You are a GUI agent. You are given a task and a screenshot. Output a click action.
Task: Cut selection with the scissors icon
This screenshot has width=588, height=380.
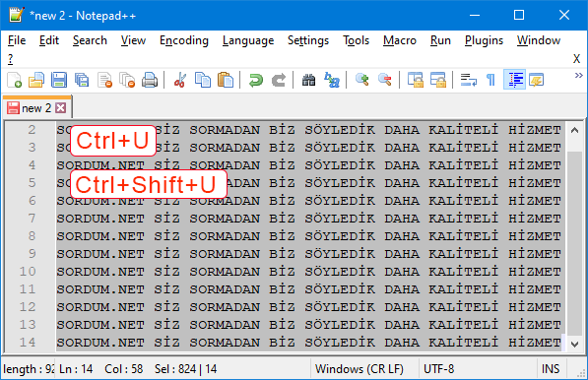(x=180, y=80)
